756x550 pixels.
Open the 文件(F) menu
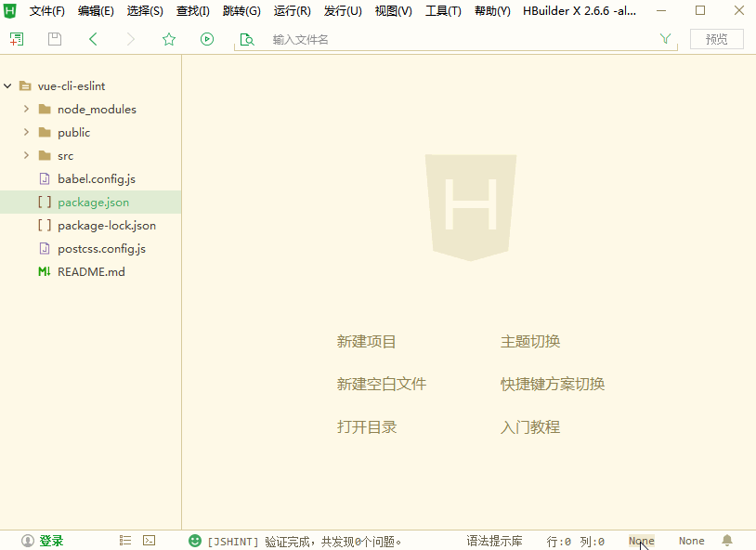pos(46,11)
